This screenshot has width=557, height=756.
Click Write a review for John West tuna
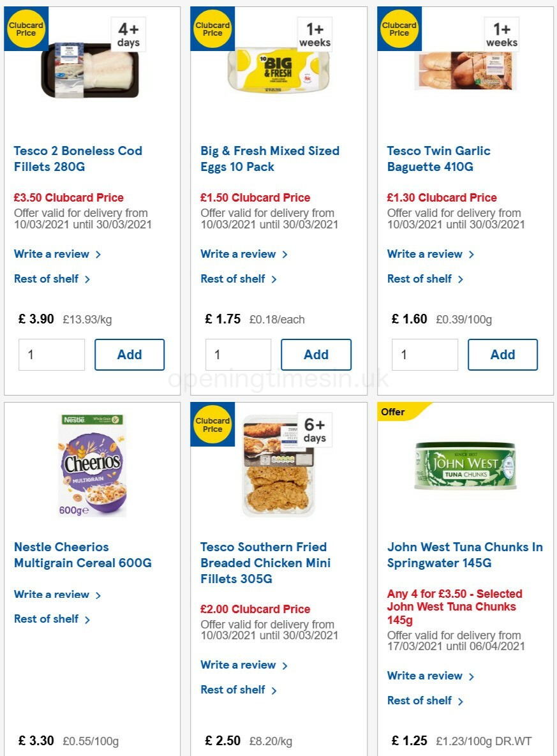(424, 676)
